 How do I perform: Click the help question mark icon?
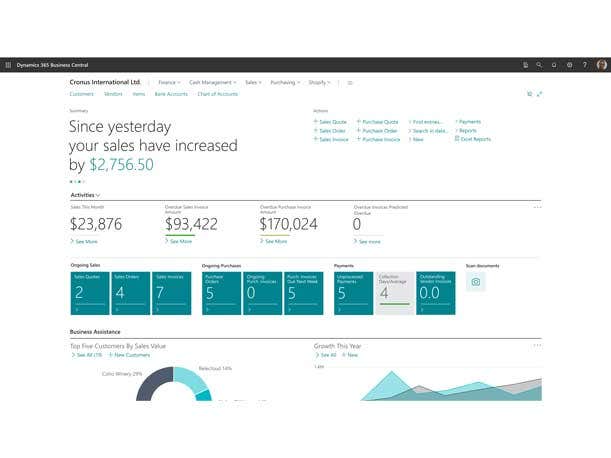585,65
